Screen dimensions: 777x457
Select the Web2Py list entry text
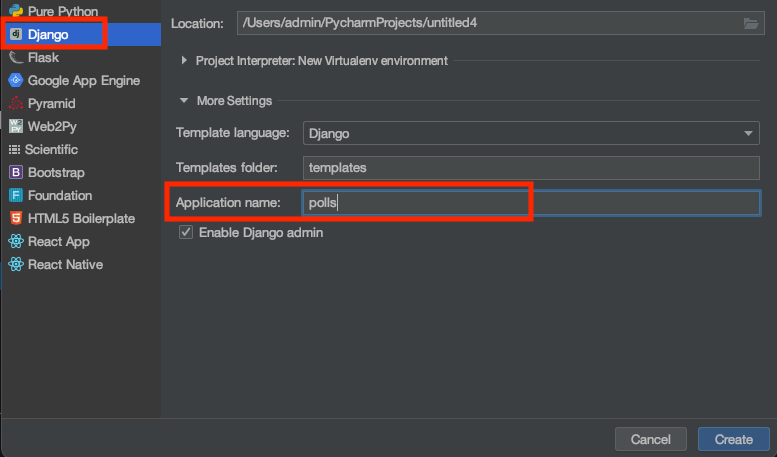52,126
